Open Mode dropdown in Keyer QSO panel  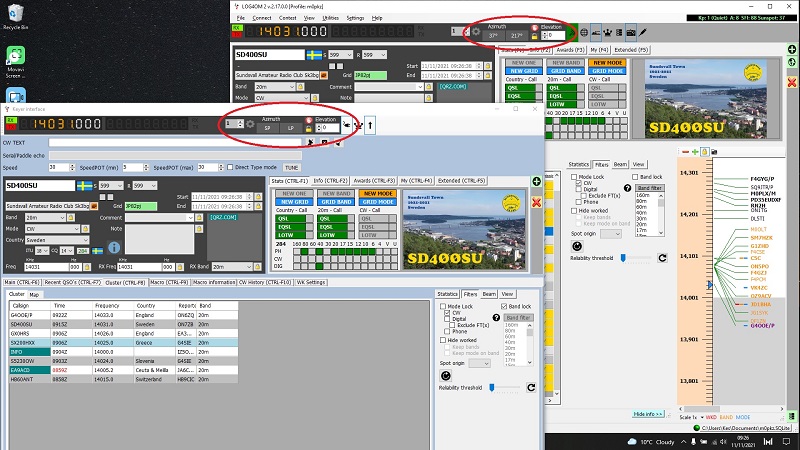(x=53, y=229)
